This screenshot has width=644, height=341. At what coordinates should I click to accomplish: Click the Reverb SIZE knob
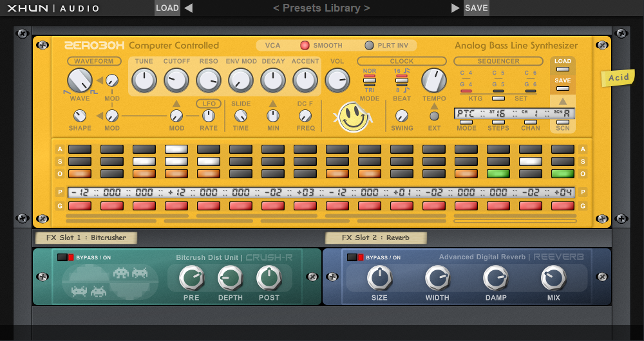[x=379, y=278]
